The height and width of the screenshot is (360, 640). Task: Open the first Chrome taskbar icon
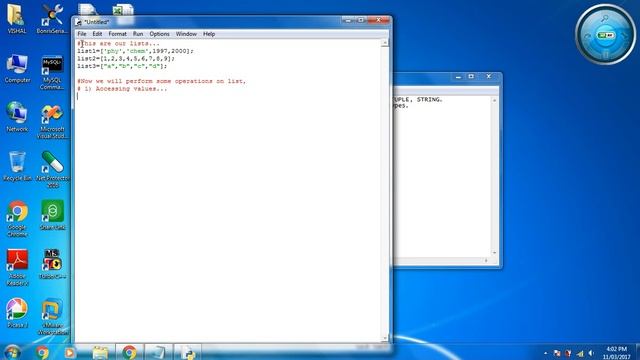coord(42,352)
